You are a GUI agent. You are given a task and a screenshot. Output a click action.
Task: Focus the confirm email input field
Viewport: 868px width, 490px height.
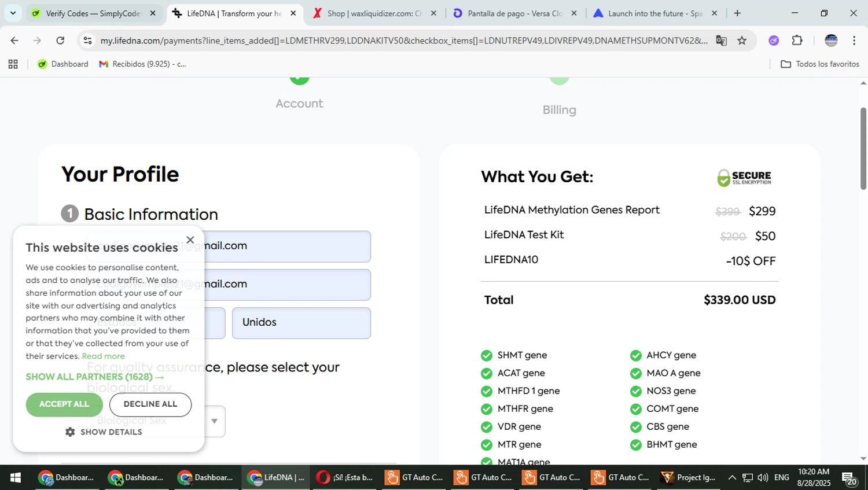coord(228,285)
